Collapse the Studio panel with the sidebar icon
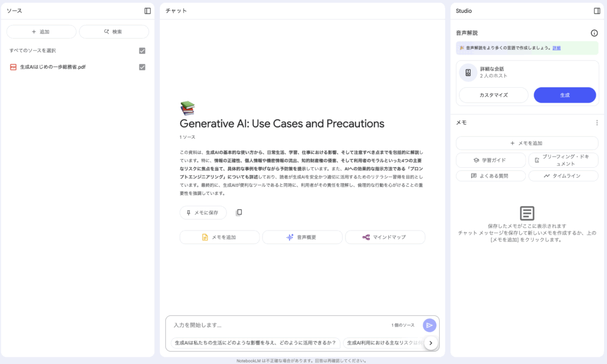The height and width of the screenshot is (364, 607). (x=597, y=11)
